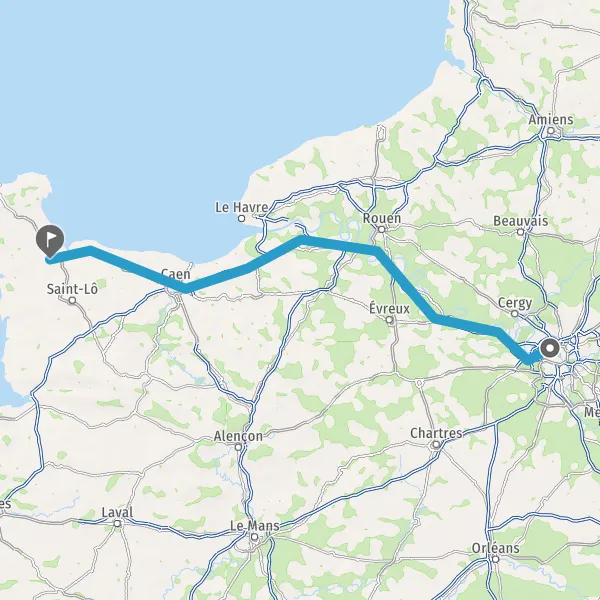Select the Laval map label
Image resolution: width=600 pixels, height=600 pixels.
pos(117,512)
